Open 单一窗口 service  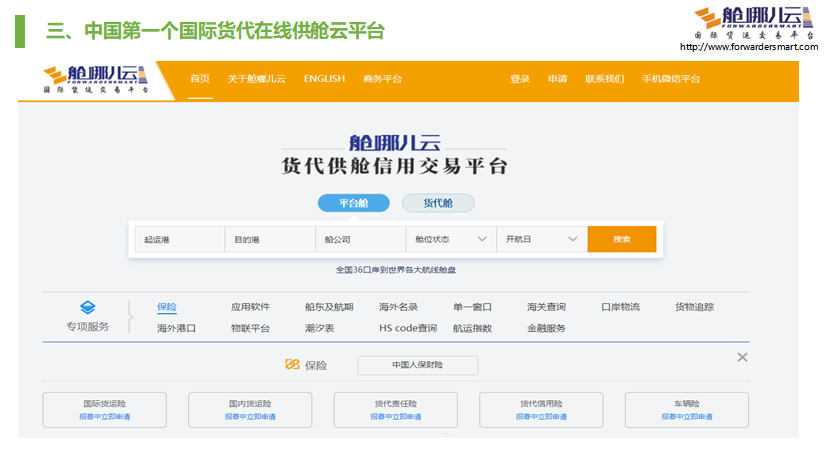click(x=473, y=307)
